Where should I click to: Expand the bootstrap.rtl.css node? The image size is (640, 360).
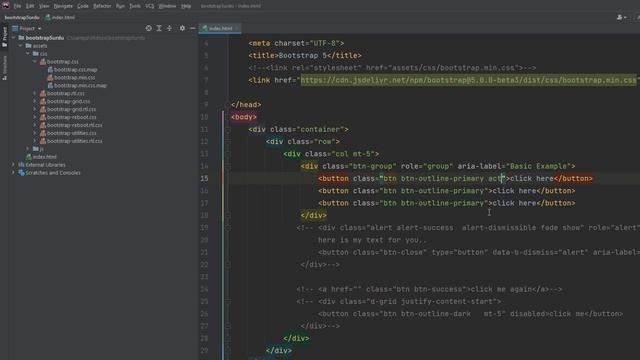click(x=35, y=93)
